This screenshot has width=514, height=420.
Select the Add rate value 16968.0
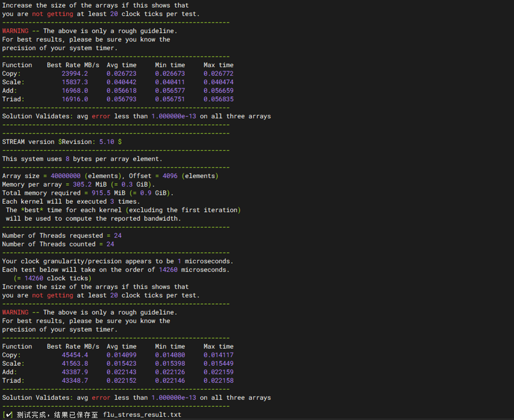75,91
